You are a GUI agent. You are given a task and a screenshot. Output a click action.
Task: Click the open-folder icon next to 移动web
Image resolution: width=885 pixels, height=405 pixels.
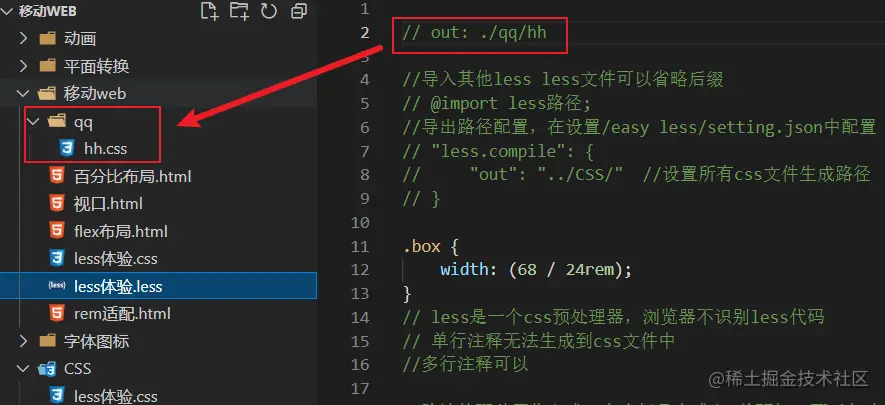(x=47, y=93)
